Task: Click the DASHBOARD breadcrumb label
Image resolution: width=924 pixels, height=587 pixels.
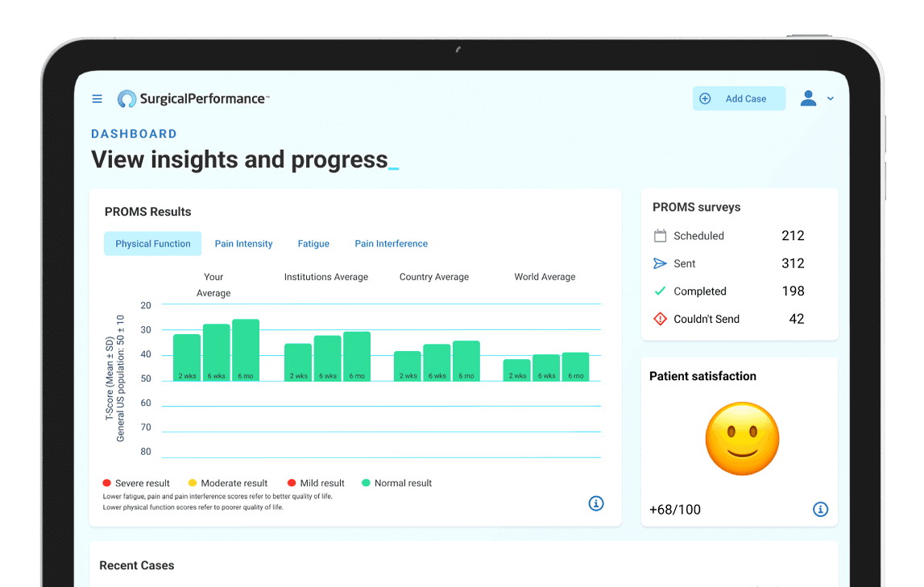Action: [134, 134]
